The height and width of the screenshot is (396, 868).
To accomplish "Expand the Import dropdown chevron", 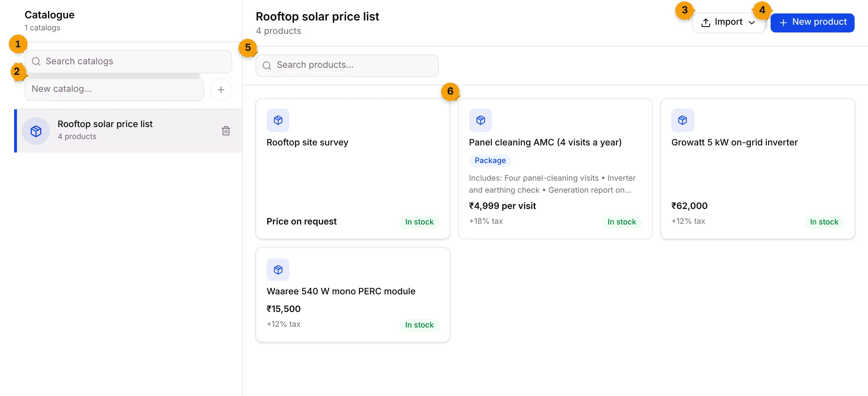I will point(752,22).
